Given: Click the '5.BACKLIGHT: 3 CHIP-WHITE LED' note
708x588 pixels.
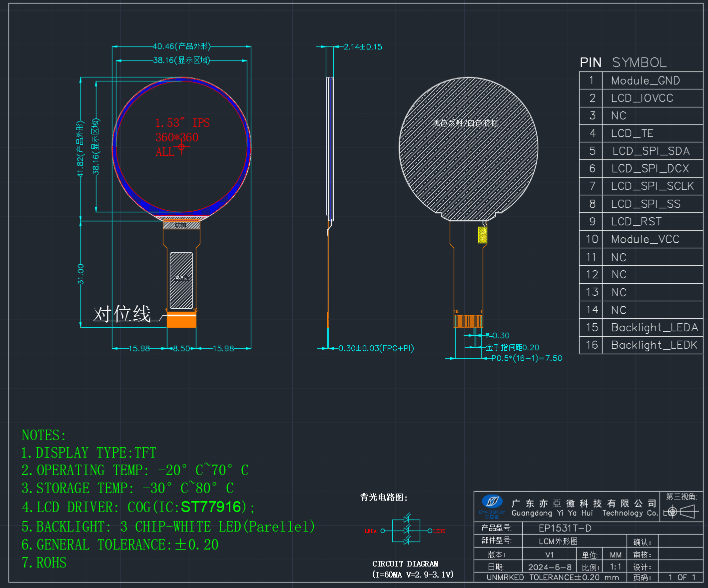Looking at the screenshot, I should (x=168, y=527).
